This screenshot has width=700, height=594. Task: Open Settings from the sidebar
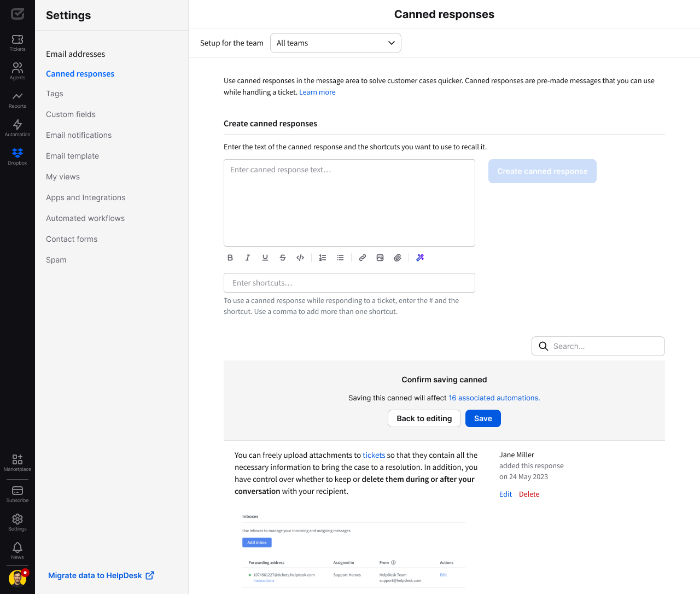(x=17, y=522)
